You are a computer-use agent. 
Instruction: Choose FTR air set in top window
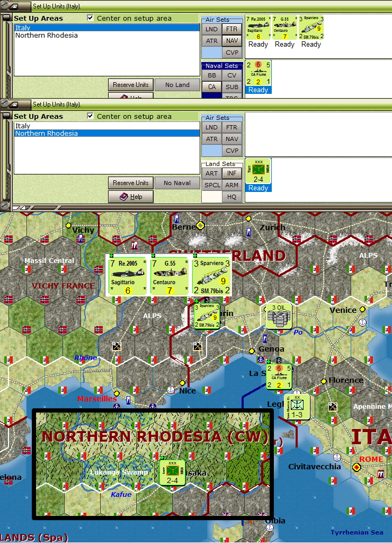pyautogui.click(x=232, y=29)
